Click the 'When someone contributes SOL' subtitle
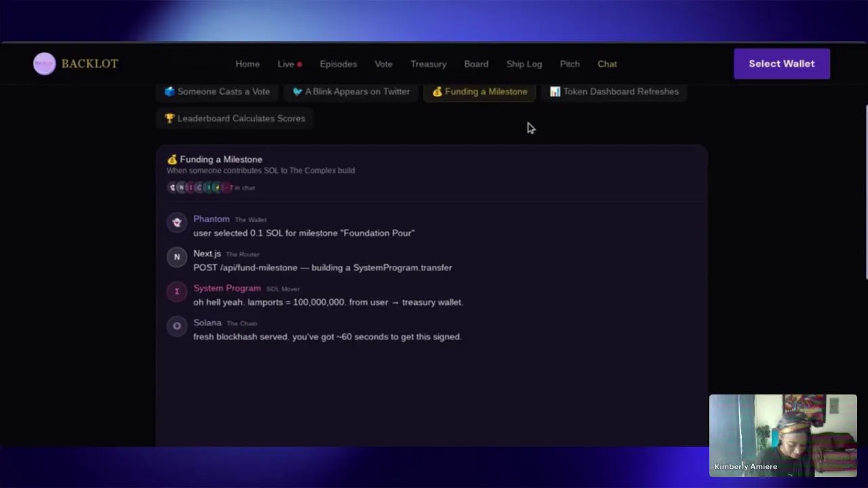 261,171
